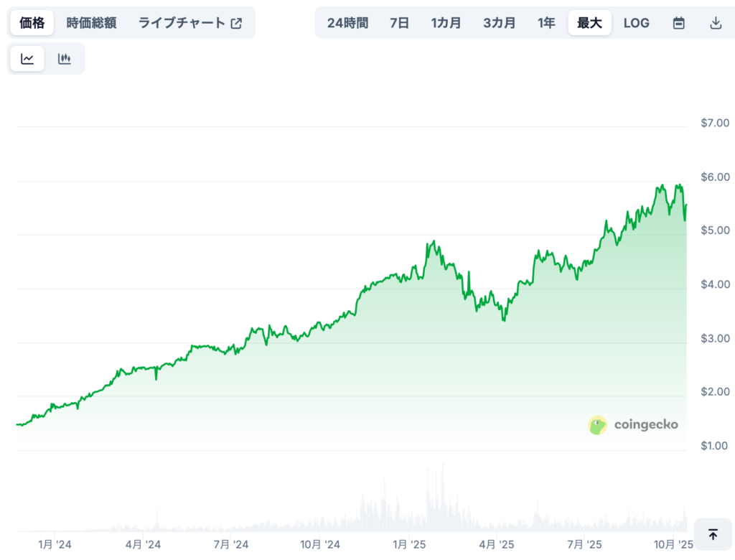Select the 1カ月 time range

click(x=446, y=23)
